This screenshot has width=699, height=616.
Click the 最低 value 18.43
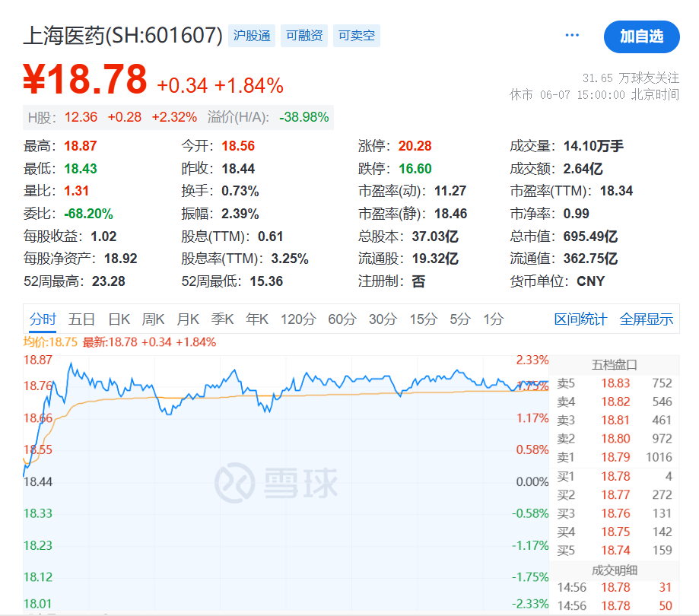pos(80,169)
